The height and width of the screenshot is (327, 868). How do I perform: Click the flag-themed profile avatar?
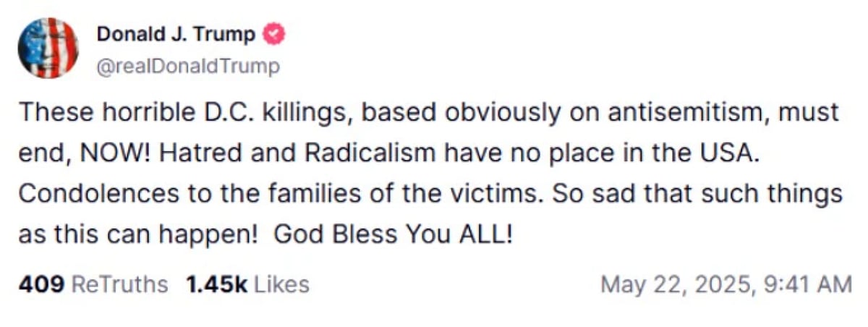click(48, 48)
